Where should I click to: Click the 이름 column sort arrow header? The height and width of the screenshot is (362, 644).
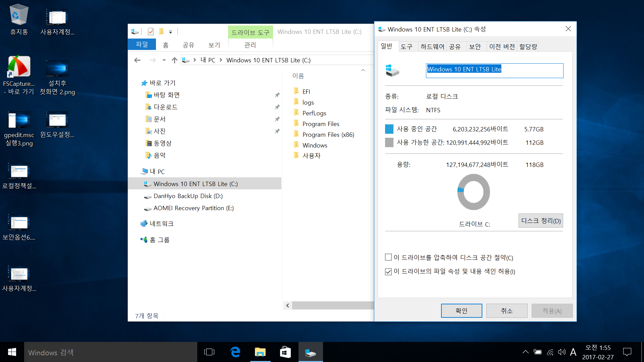point(363,70)
